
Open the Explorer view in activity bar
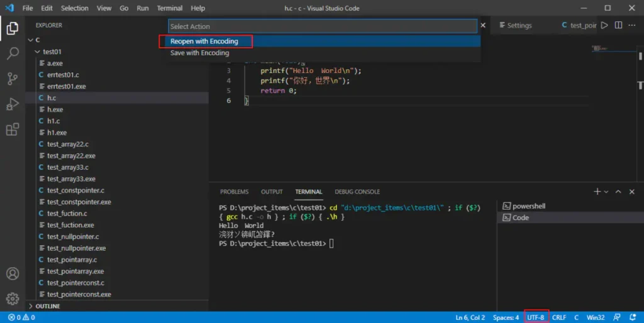[x=12, y=28]
